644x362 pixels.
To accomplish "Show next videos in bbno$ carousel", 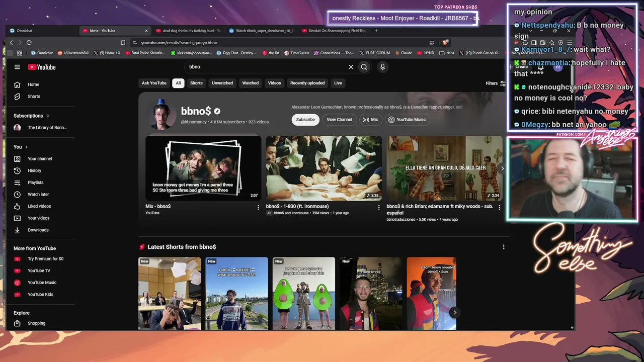I will pos(502,168).
